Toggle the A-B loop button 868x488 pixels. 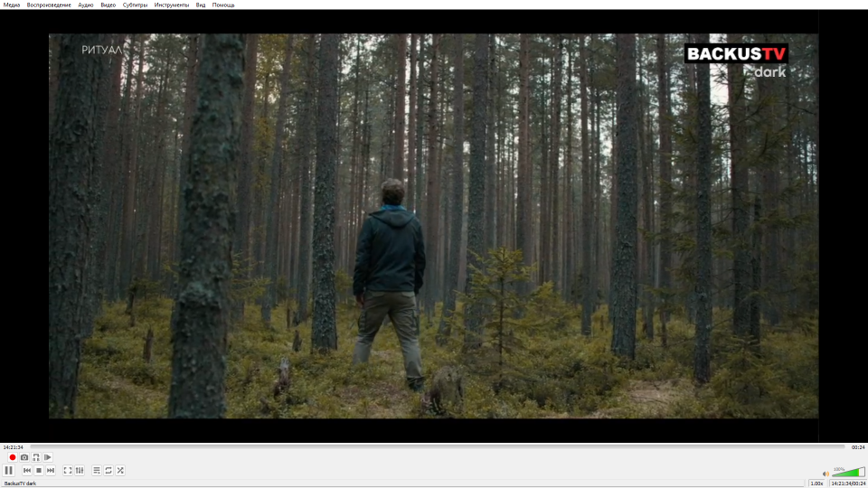click(36, 457)
